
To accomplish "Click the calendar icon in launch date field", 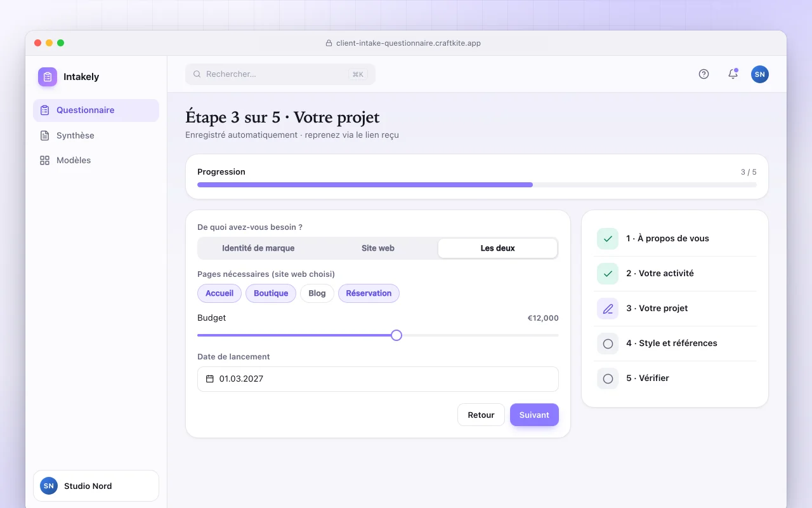I will [210, 379].
